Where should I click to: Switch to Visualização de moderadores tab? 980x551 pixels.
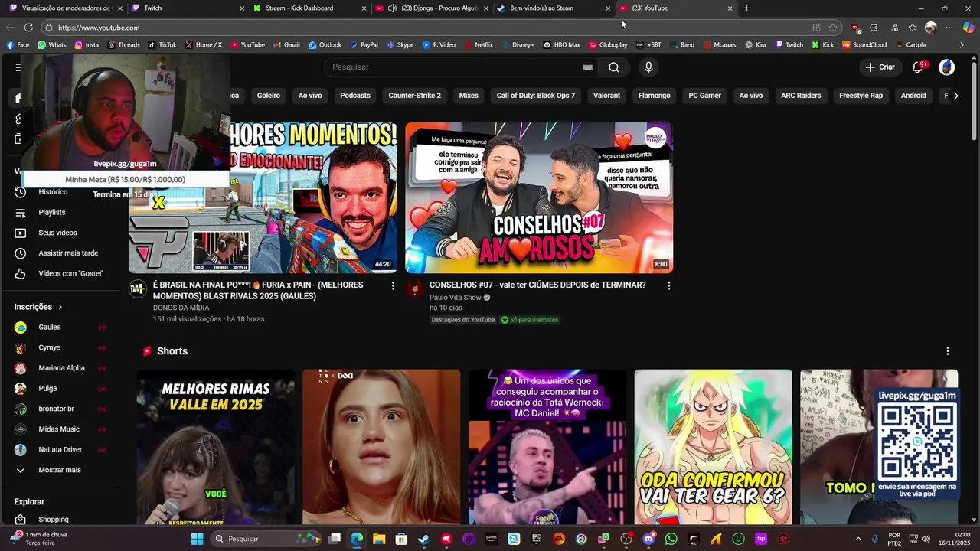point(64,8)
